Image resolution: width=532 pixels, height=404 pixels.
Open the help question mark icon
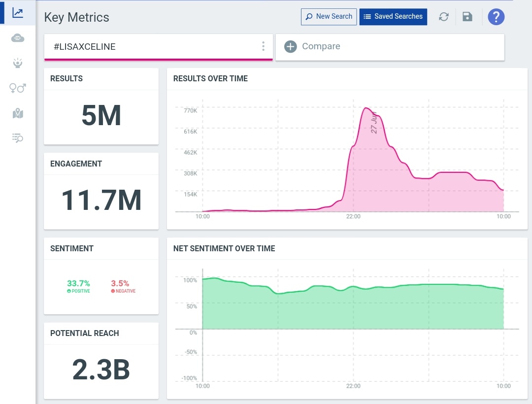[x=496, y=17]
